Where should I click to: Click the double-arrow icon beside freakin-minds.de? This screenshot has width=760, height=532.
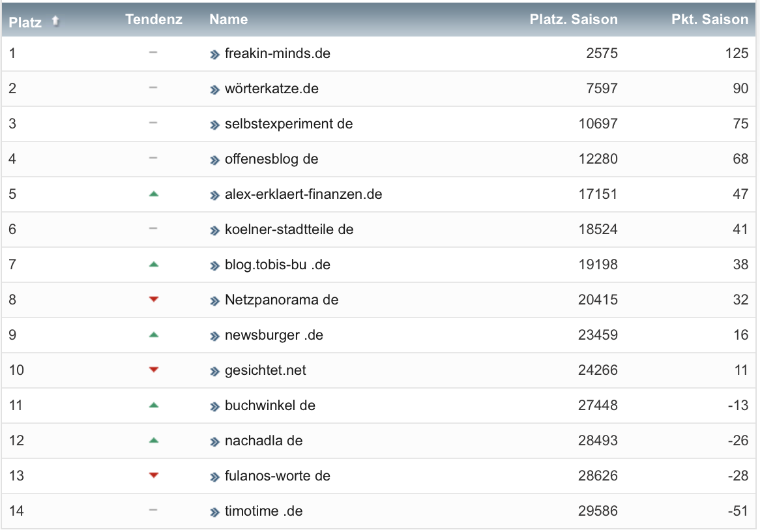point(214,55)
